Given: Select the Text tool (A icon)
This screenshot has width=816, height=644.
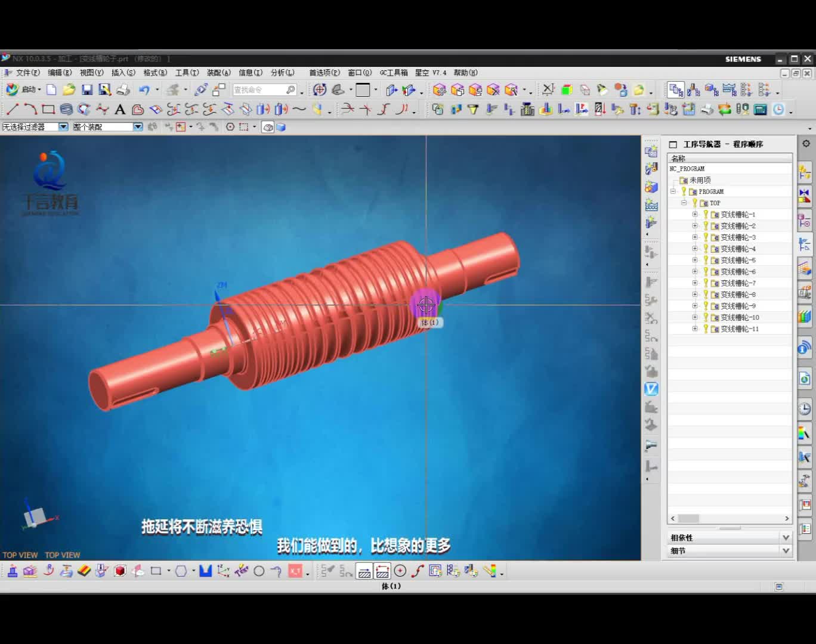Looking at the screenshot, I should (120, 109).
